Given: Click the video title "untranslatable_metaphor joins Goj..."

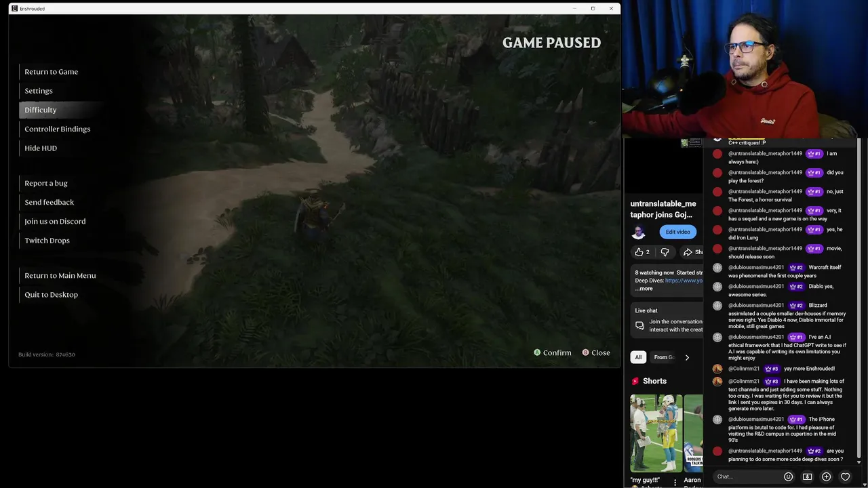Looking at the screenshot, I should pos(663,209).
